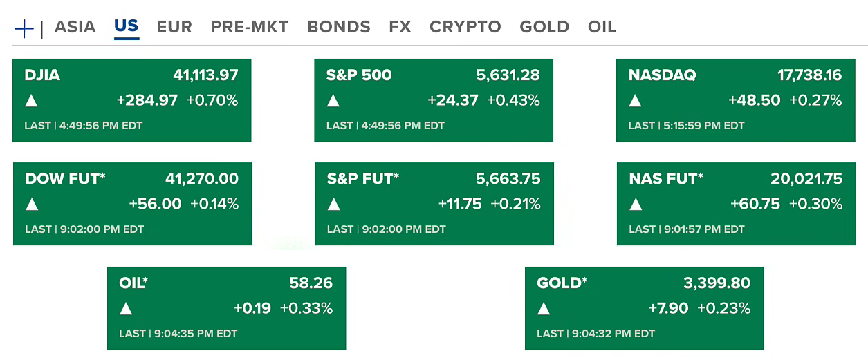
Task: Switch to the ASIA markets tab
Action: point(75,27)
